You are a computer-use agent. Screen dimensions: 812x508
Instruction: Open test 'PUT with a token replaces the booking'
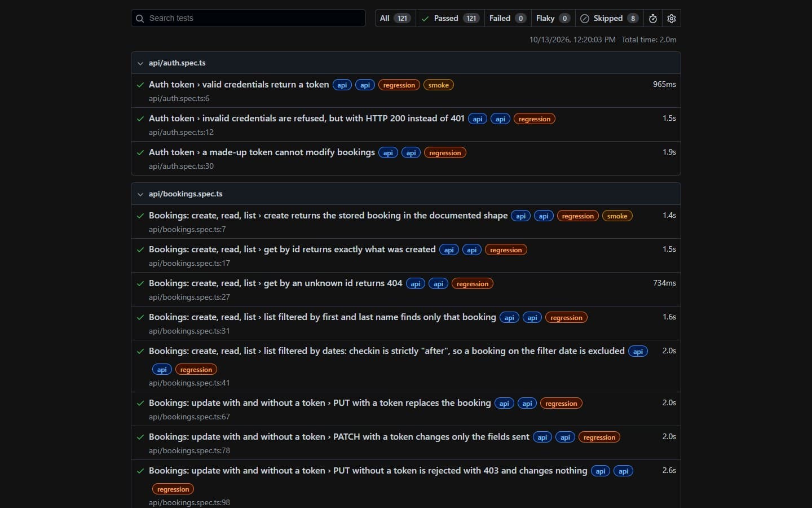(320, 402)
